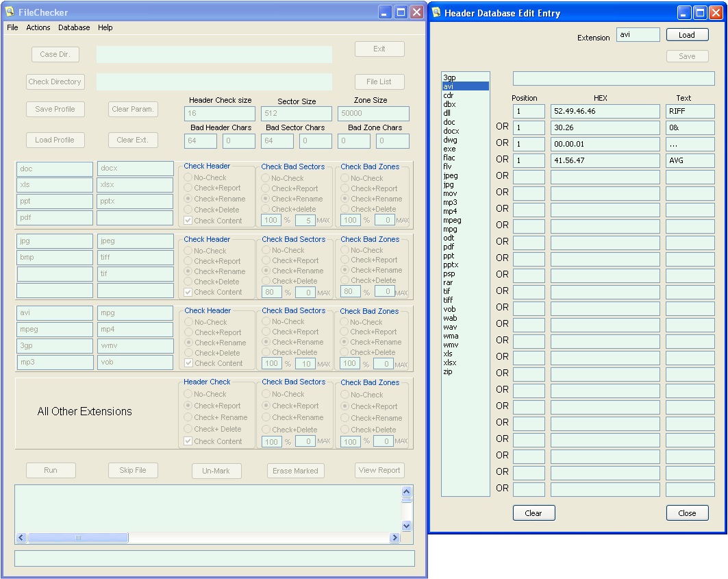Click the Load Profile button
728x579 pixels.
point(55,140)
